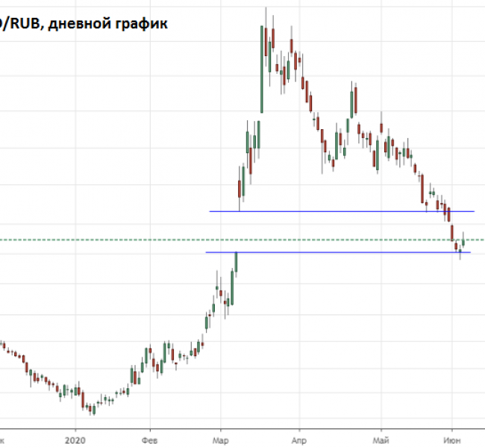This screenshot has height=448, width=485.
Task: Click the first candle at chart's left edge
Action: 2,346
